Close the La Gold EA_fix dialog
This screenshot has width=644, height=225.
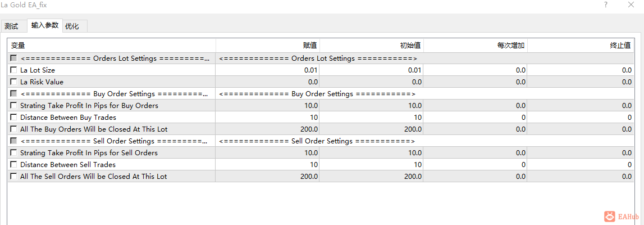630,4
